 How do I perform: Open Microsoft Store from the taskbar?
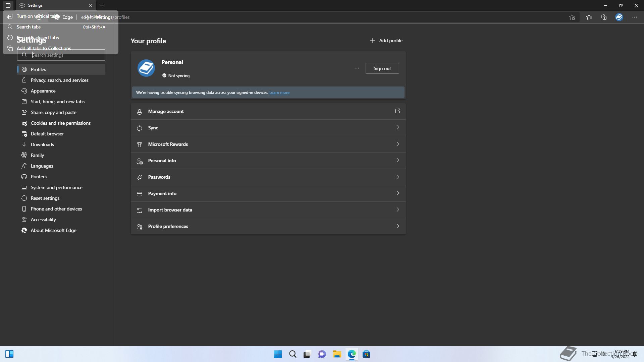(x=366, y=354)
